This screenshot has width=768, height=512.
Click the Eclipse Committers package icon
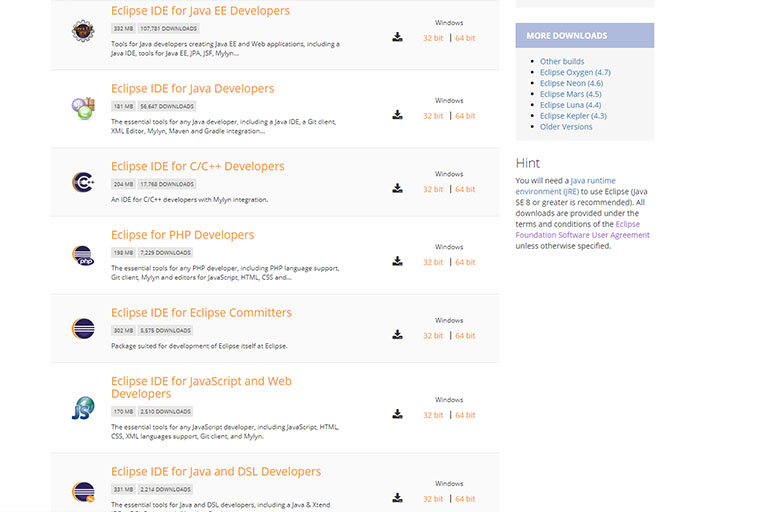click(83, 329)
